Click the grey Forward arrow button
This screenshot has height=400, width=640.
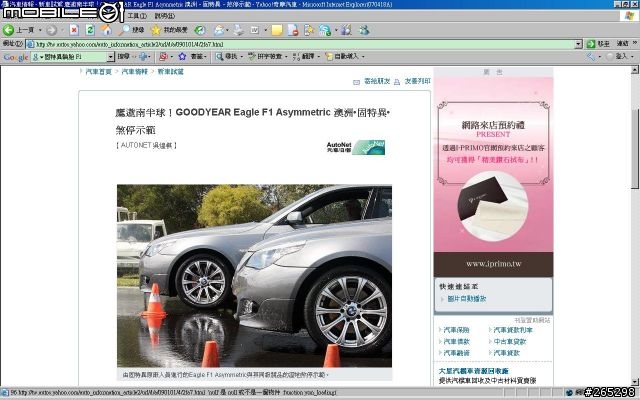coord(51,30)
